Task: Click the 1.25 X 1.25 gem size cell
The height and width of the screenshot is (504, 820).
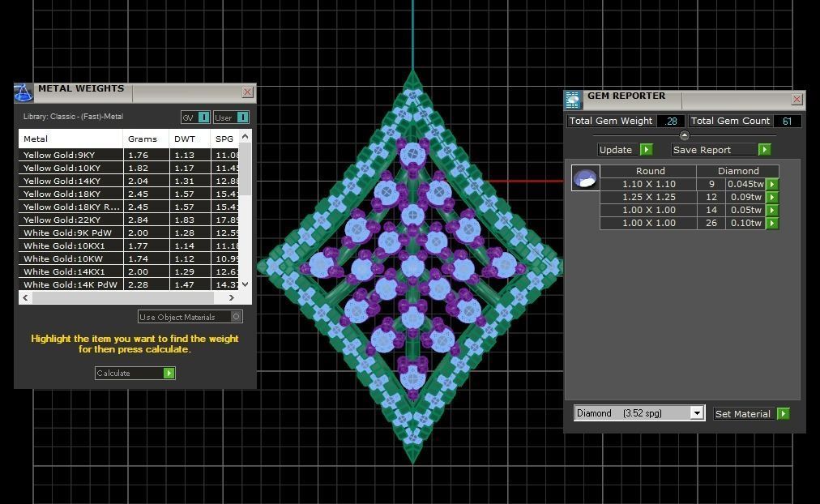Action: [x=648, y=197]
